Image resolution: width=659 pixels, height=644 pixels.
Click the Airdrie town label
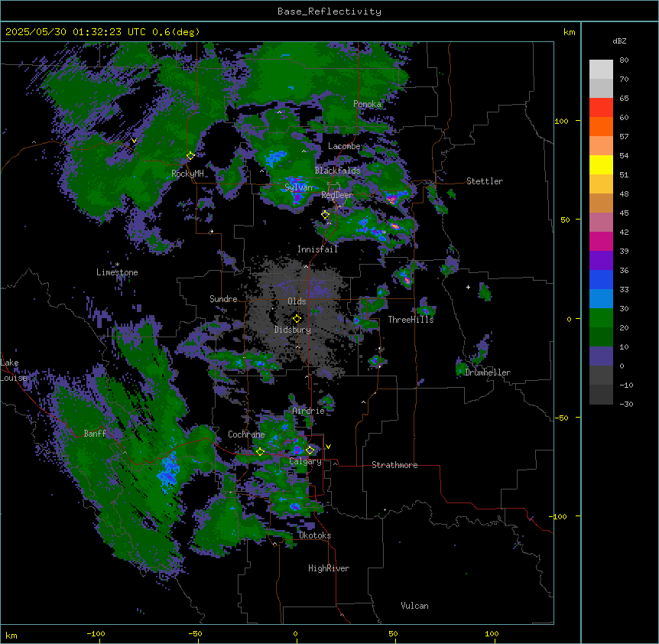click(309, 411)
